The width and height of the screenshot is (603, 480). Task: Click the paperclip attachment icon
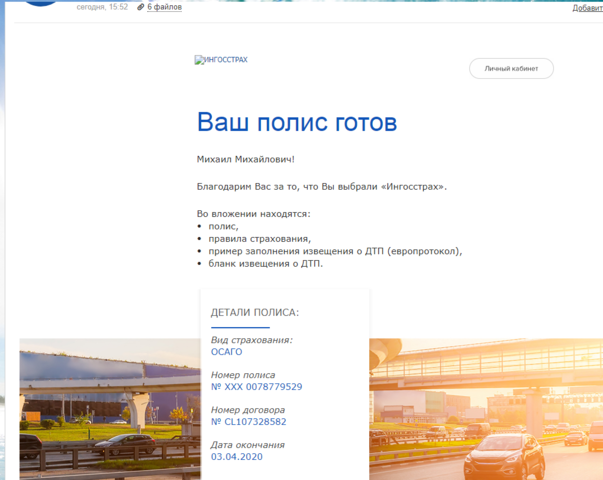pyautogui.click(x=139, y=7)
